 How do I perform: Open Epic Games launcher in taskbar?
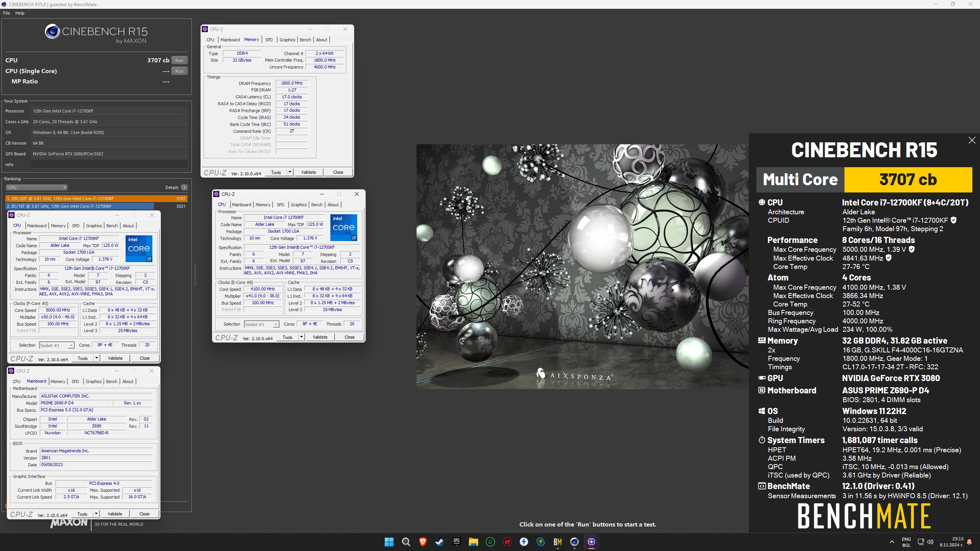[x=456, y=542]
